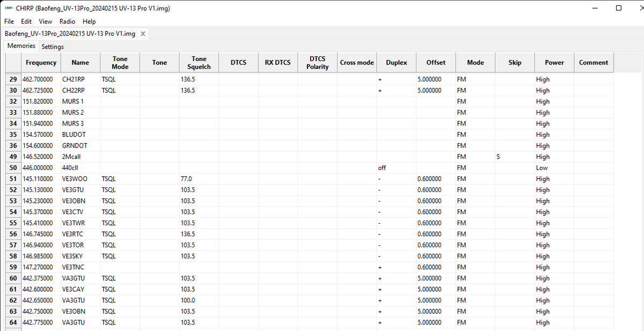Click the Skip column header
644x331 pixels.
[x=515, y=63]
